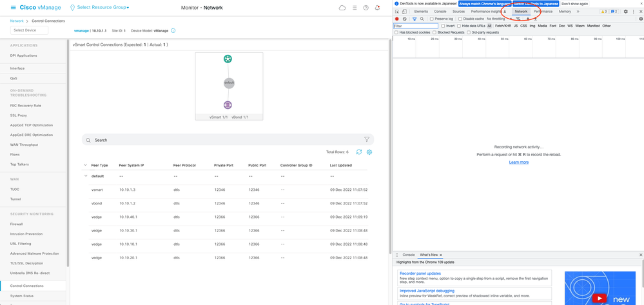Toggle the DevTools device toolbar icon
Image resolution: width=644 pixels, height=305 pixels.
tap(404, 12)
